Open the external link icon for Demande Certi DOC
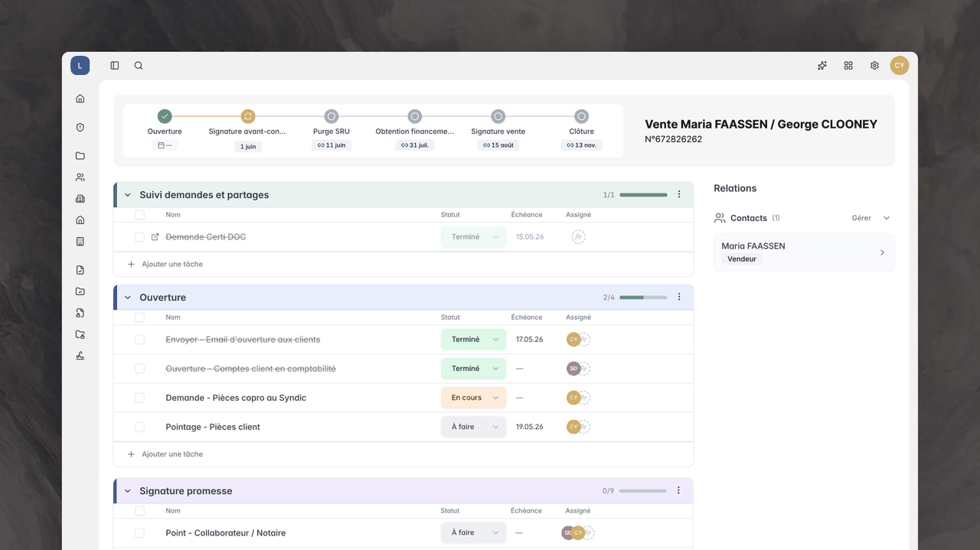980x550 pixels. coord(155,237)
